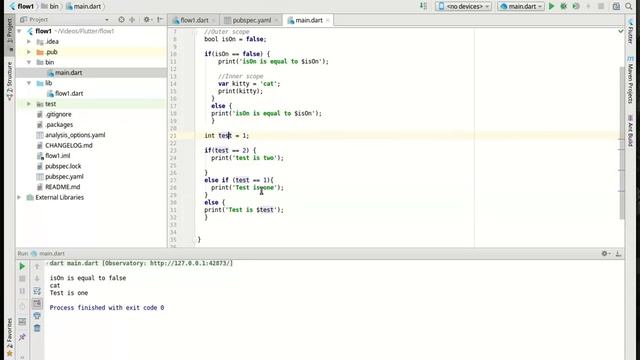Collapse all icon in Project panel header

pyautogui.click(x=132, y=20)
